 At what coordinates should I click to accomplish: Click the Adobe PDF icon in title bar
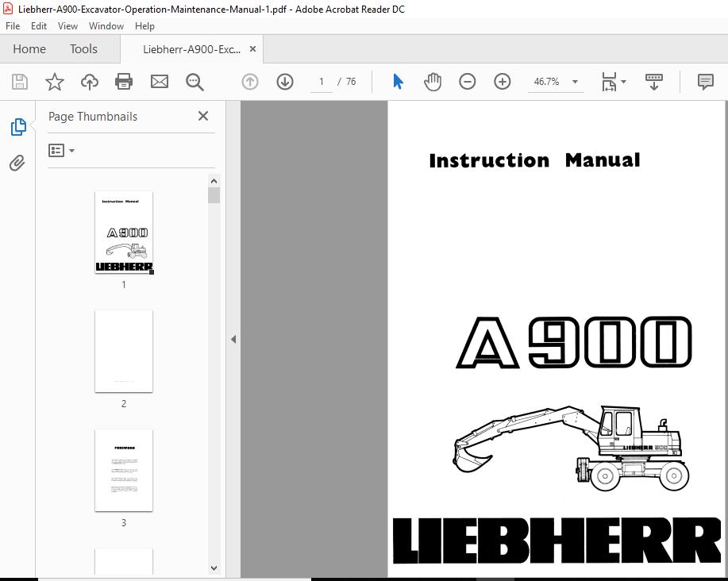(x=8, y=9)
